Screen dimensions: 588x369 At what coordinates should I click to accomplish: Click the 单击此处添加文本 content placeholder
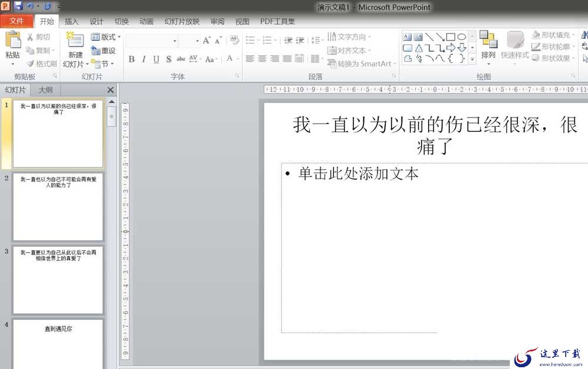(435, 247)
